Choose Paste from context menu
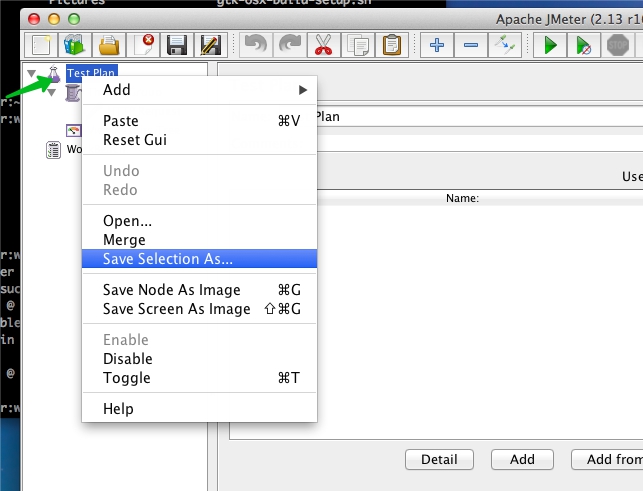Image resolution: width=643 pixels, height=491 pixels. [x=199, y=121]
